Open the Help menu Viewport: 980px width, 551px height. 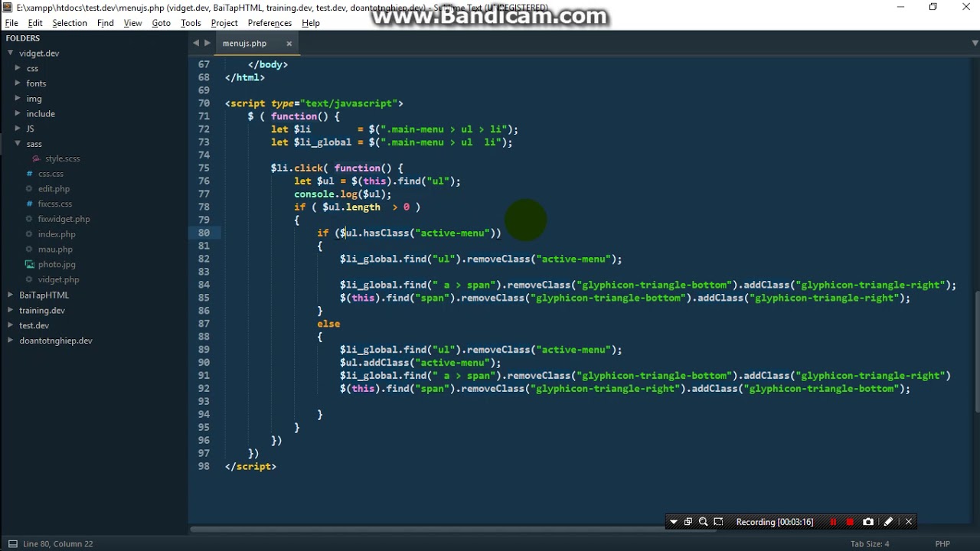(311, 23)
